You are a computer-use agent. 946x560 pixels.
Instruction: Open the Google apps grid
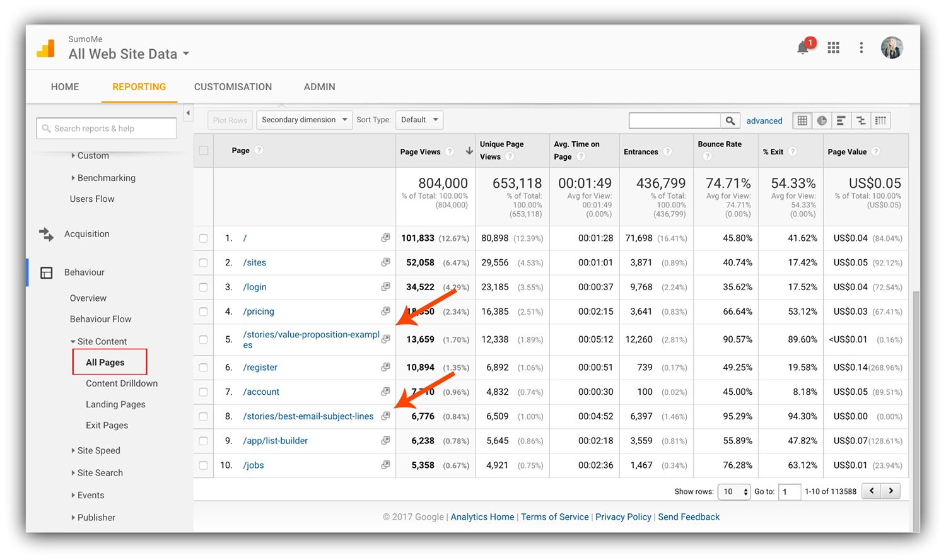pyautogui.click(x=833, y=47)
